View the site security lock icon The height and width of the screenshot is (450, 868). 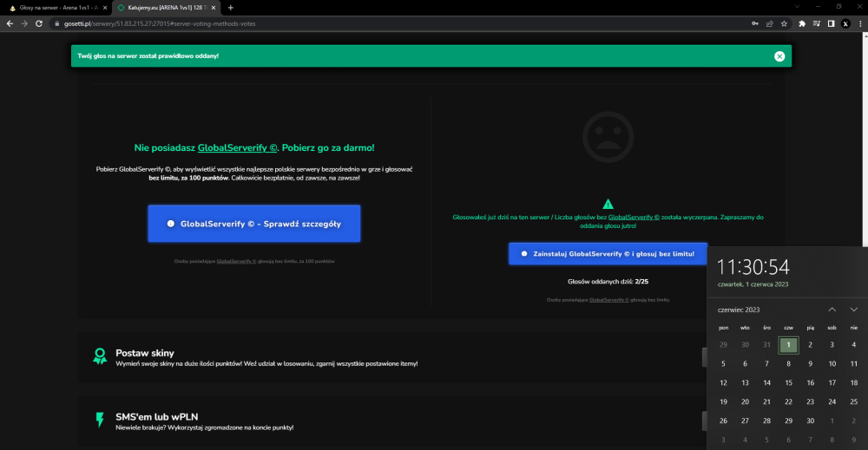56,23
